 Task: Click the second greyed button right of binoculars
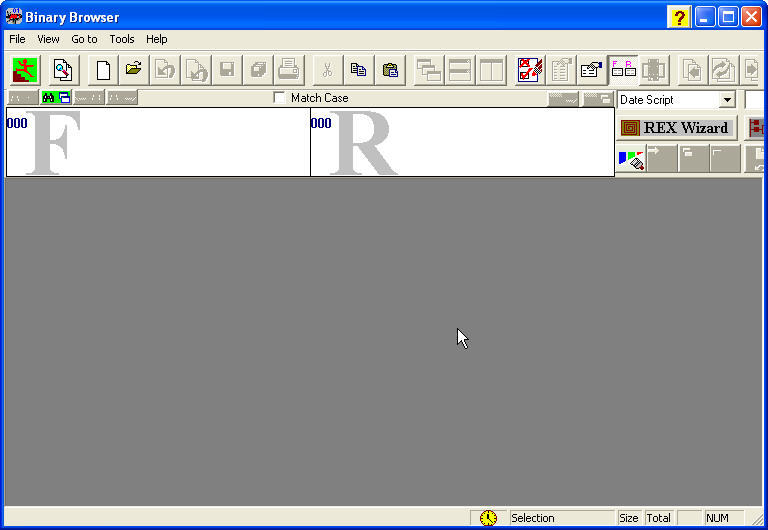click(x=122, y=97)
